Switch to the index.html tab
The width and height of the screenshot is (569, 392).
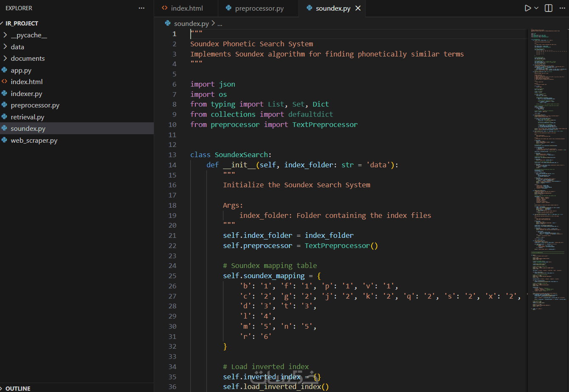tap(186, 8)
